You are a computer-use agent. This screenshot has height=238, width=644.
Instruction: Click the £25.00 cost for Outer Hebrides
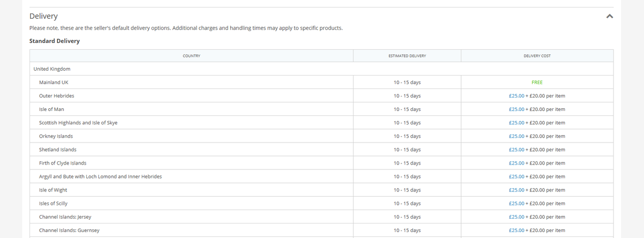pos(517,96)
